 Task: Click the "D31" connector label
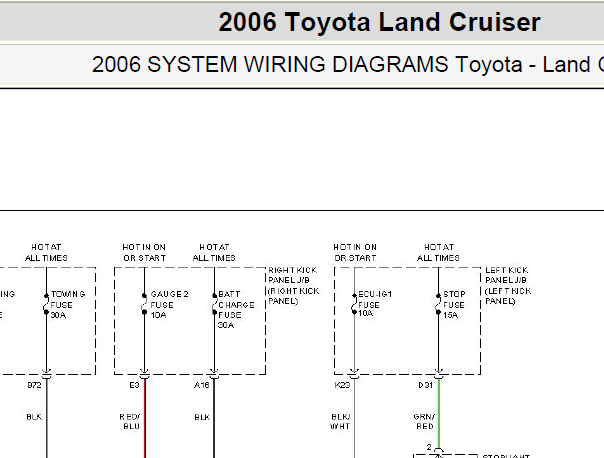tap(426, 385)
